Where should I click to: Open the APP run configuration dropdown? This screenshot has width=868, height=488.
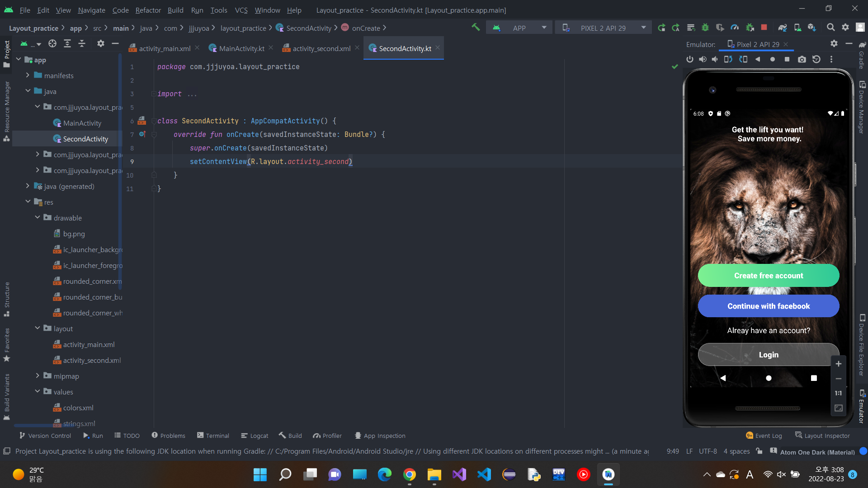(519, 28)
